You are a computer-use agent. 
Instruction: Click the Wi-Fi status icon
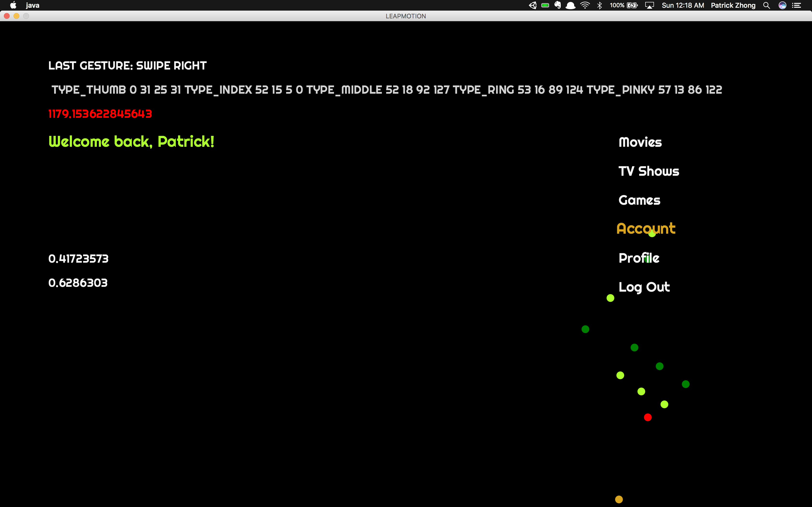click(x=585, y=5)
